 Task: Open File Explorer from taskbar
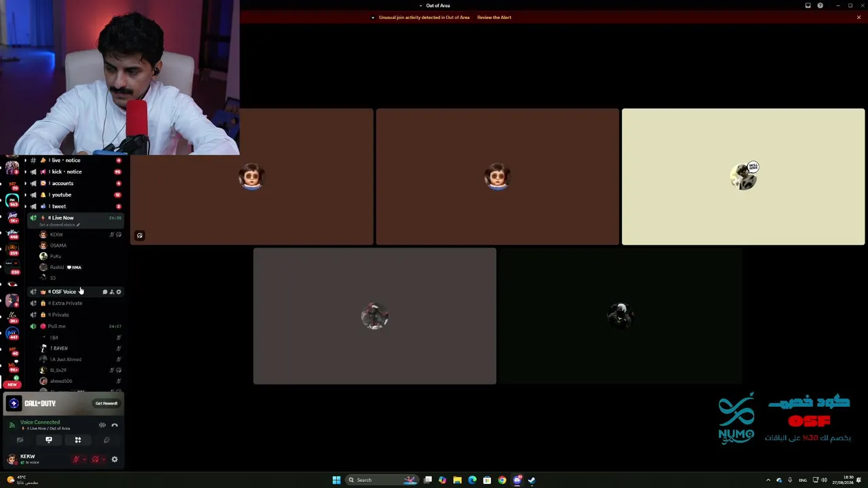[457, 480]
